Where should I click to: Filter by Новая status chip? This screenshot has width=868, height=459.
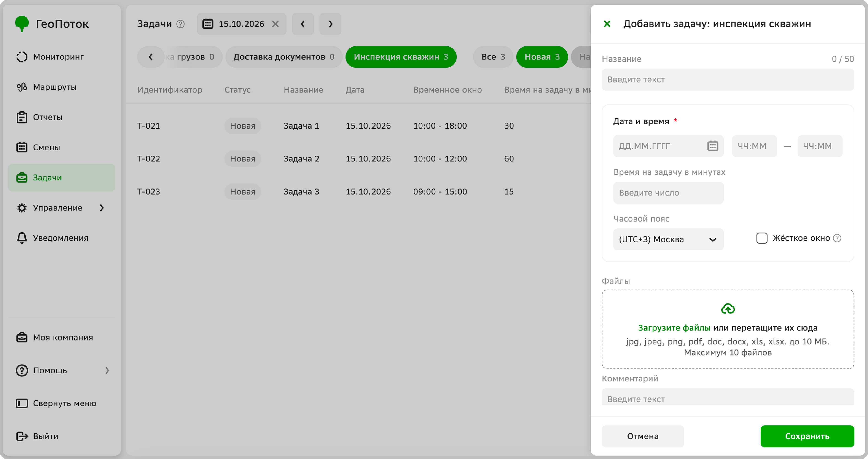[x=542, y=57]
